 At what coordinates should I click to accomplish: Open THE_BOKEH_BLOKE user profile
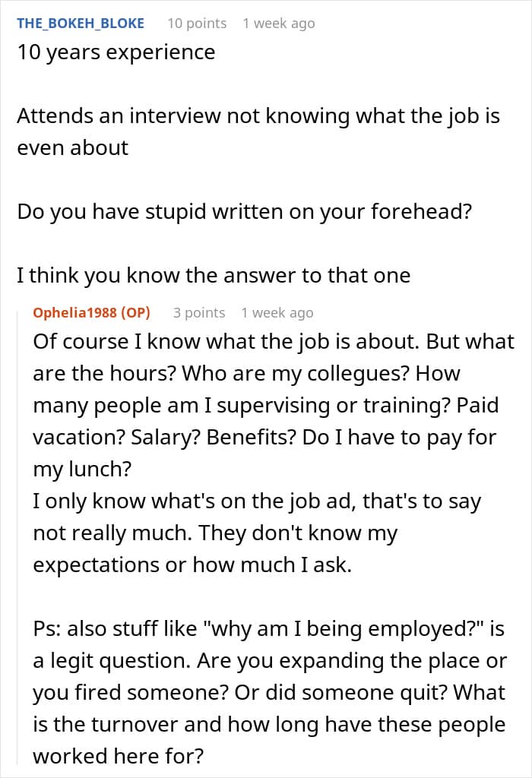[80, 23]
